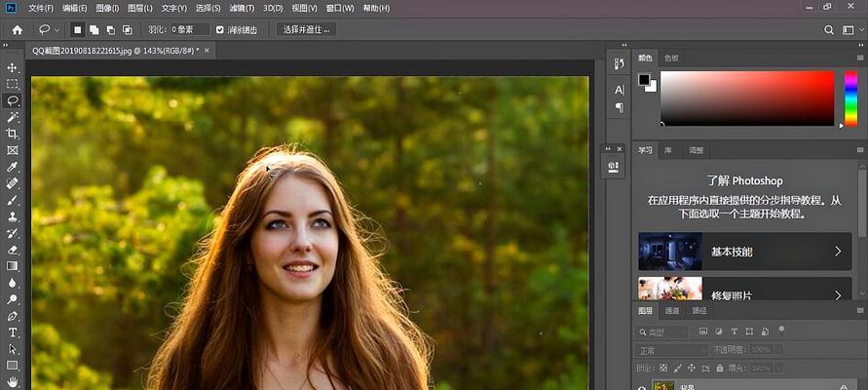This screenshot has width=868, height=390.
Task: Select the Horizontal Type tool
Action: pyautogui.click(x=13, y=332)
